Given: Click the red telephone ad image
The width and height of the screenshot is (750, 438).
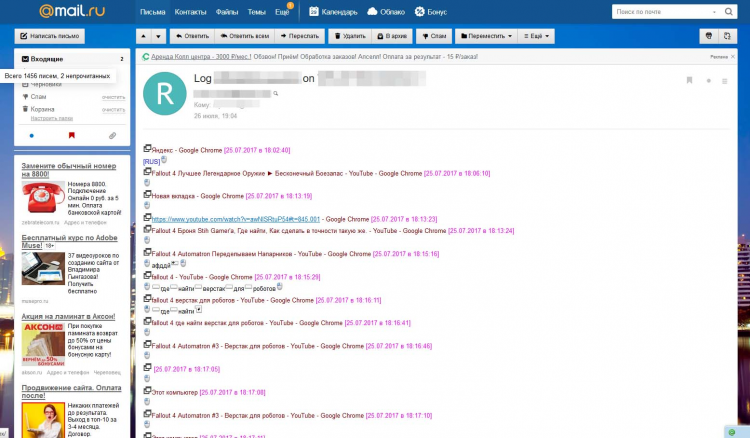Looking at the screenshot, I should (x=43, y=198).
